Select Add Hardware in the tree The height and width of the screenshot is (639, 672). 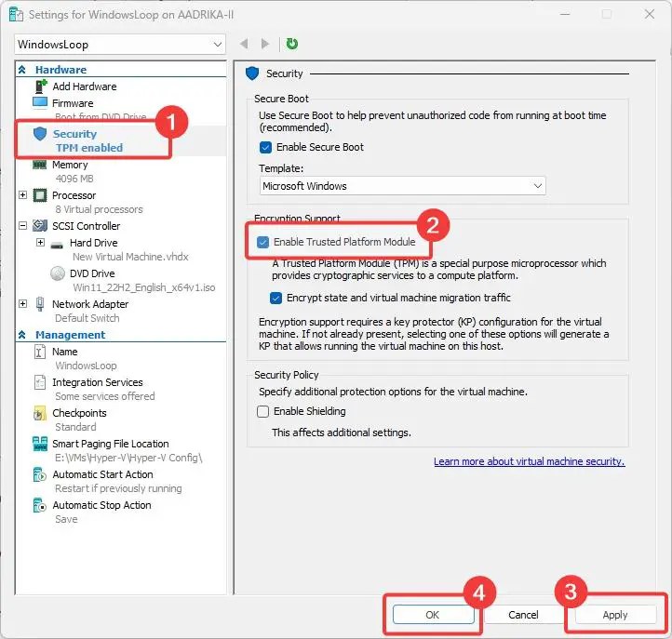[x=85, y=87]
